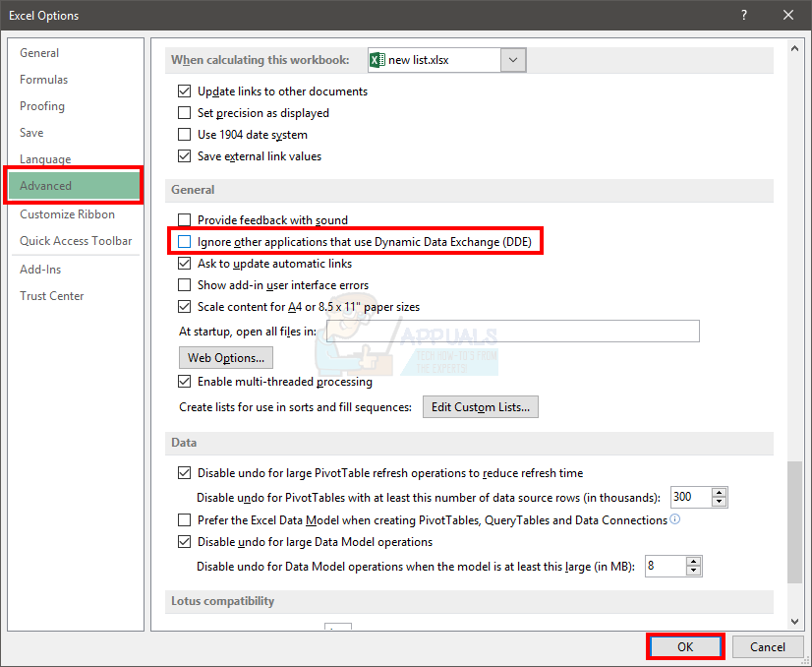Toggle Disable undo for large Data Model operations
The image size is (812, 667).
click(x=185, y=542)
